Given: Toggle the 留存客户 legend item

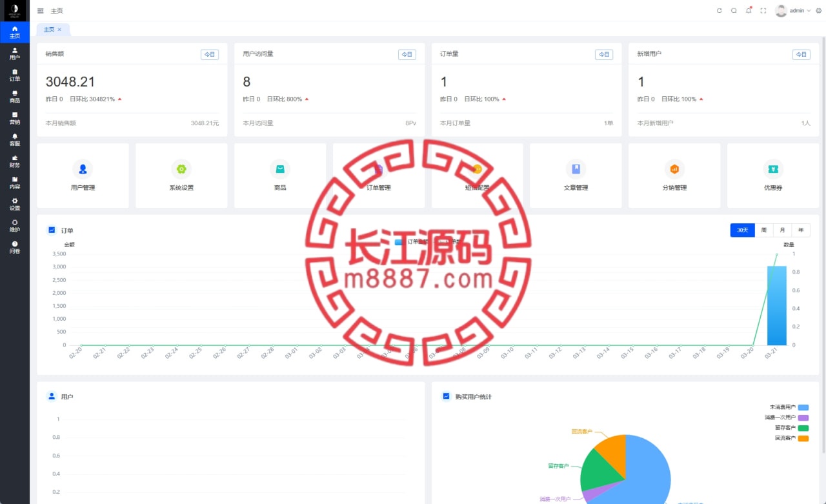Looking at the screenshot, I should (792, 428).
